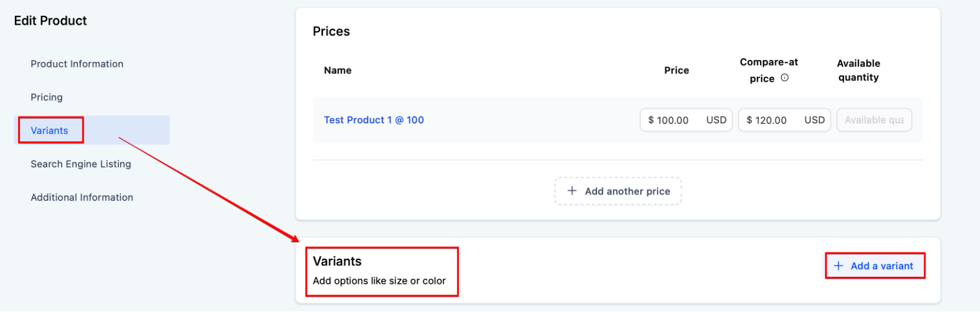Click the Edit Product page title
The height and width of the screenshot is (312, 980).
point(50,21)
